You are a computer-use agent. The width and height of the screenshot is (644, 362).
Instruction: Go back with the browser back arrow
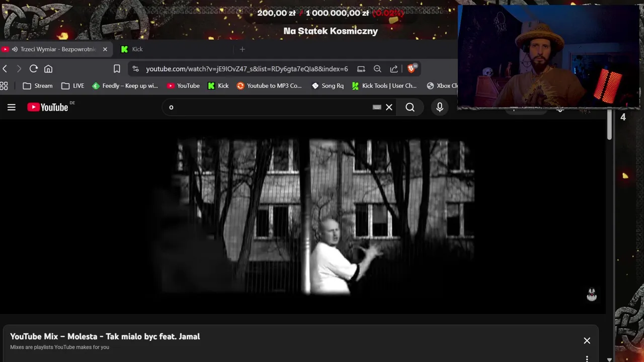pos(5,69)
